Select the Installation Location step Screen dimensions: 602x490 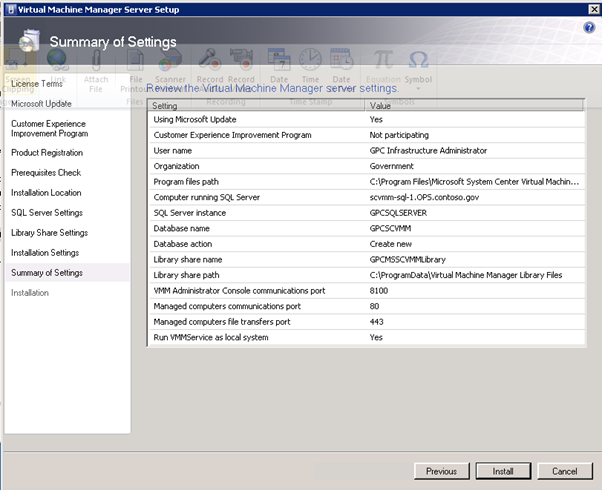click(x=46, y=193)
